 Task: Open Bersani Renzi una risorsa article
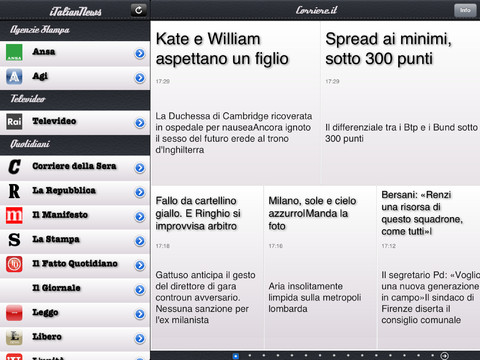click(x=422, y=213)
